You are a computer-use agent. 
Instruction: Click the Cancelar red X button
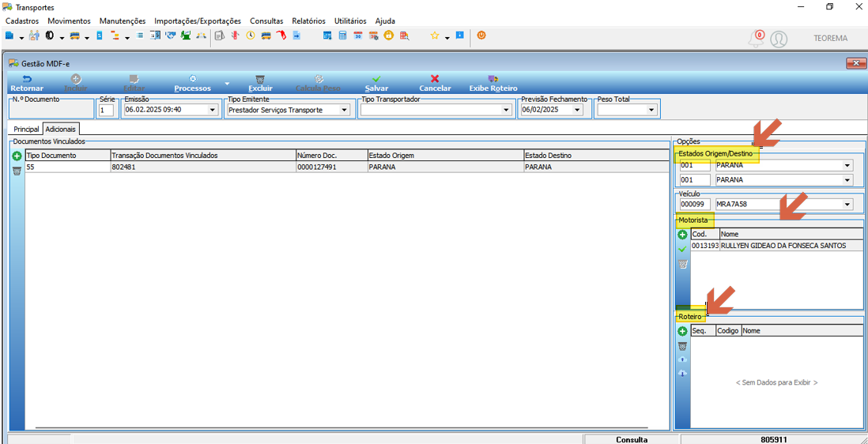[x=435, y=84]
